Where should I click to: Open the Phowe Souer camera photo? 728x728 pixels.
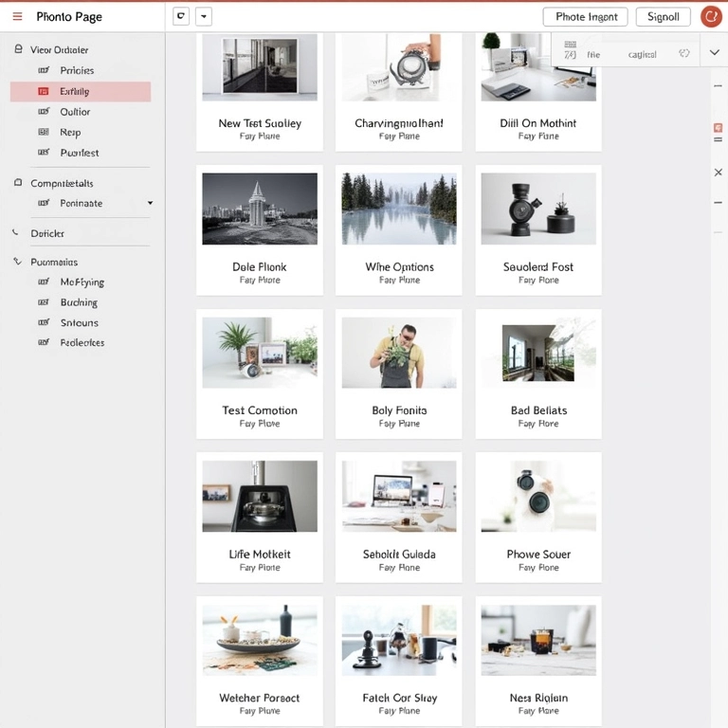pos(538,497)
